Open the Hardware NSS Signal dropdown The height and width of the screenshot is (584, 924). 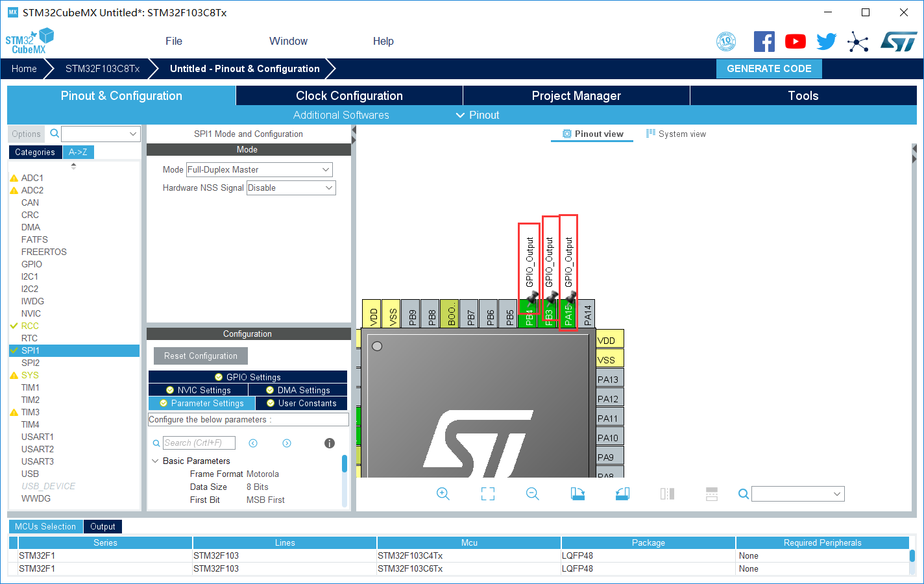pos(291,188)
